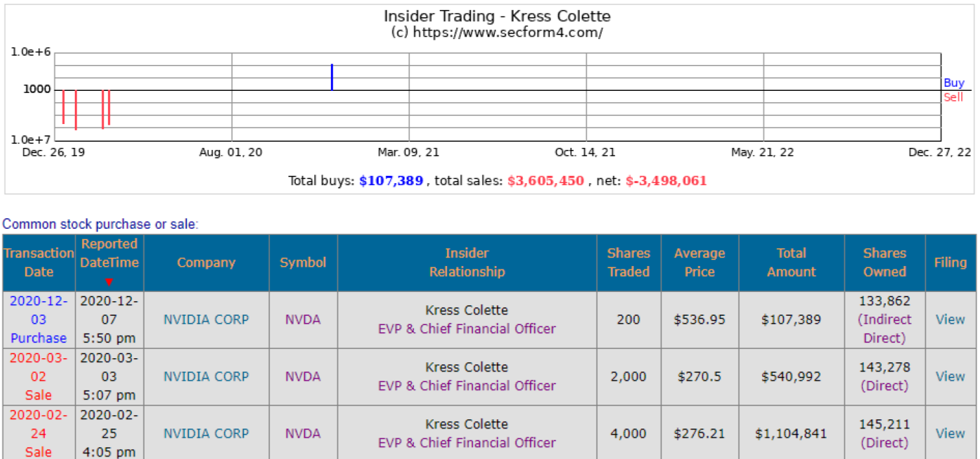The width and height of the screenshot is (980, 459).
Task: Click the blue buy bar in the chart
Action: click(x=332, y=77)
